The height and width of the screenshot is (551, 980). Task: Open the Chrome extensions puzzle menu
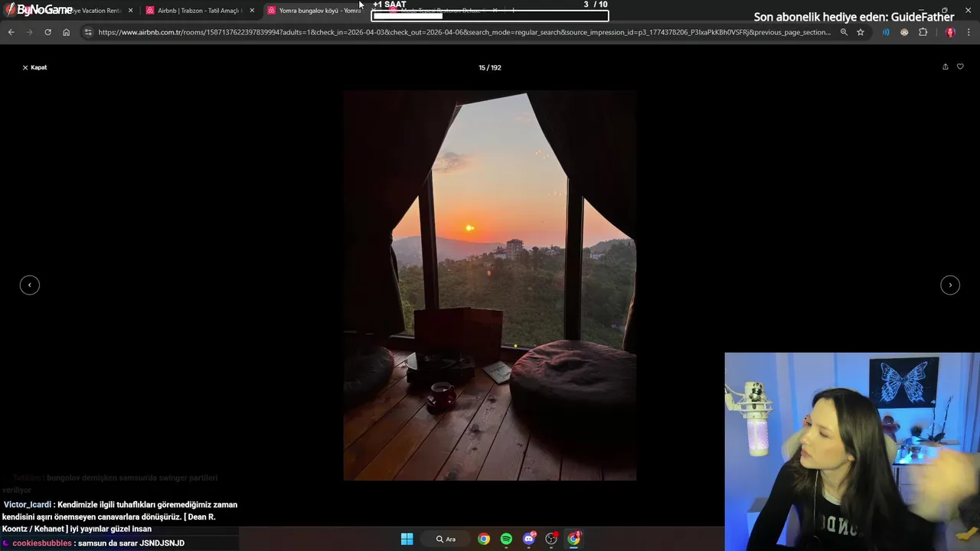tap(923, 32)
